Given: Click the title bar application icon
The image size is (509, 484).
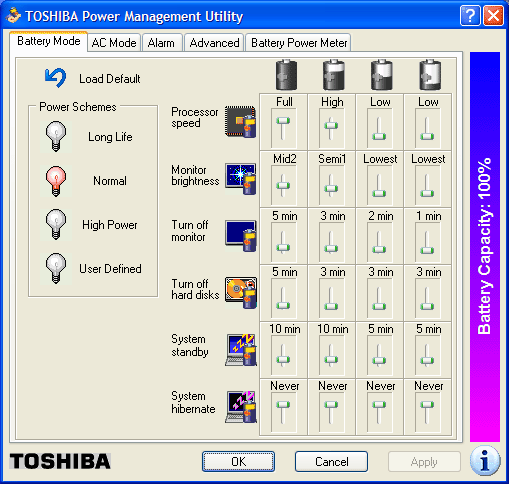Looking at the screenshot, I should pyautogui.click(x=13, y=16).
